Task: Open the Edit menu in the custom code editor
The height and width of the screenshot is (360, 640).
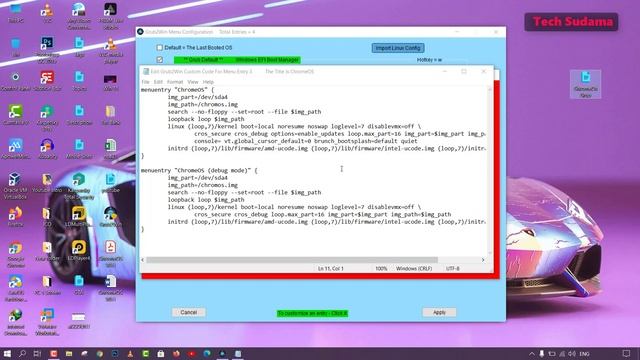Action: [x=158, y=82]
